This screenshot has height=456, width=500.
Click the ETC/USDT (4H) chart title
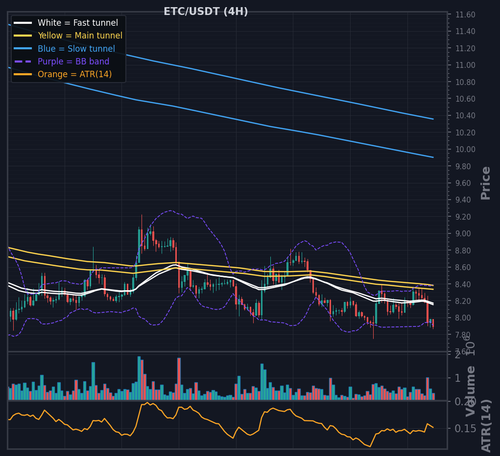206,12
